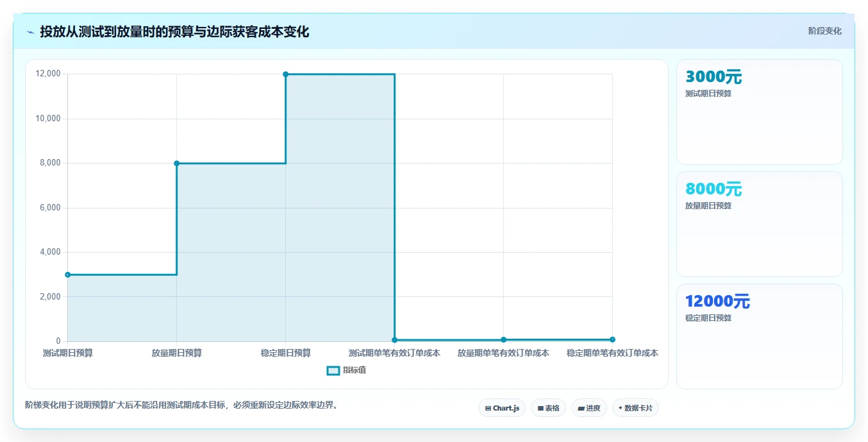Switch to the 进度 pill
868x442 pixels.
(589, 408)
